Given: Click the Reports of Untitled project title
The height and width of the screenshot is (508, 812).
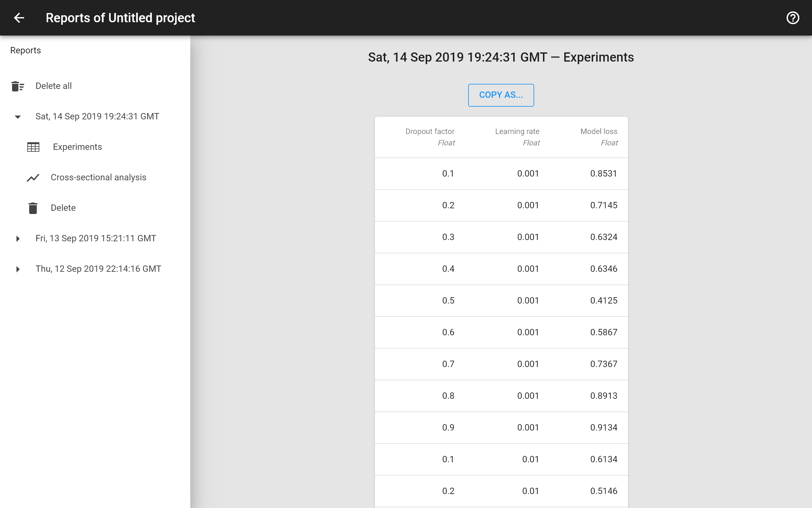Looking at the screenshot, I should click(x=120, y=18).
